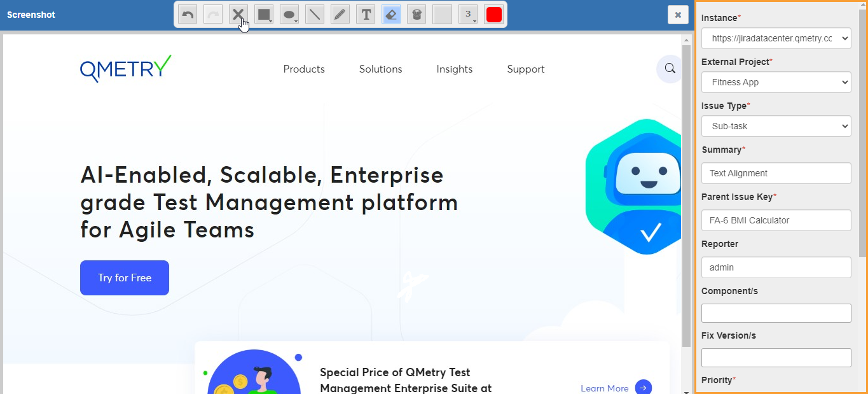The height and width of the screenshot is (394, 868).
Task: Select the filled rectangle shape tool
Action: pos(264,15)
